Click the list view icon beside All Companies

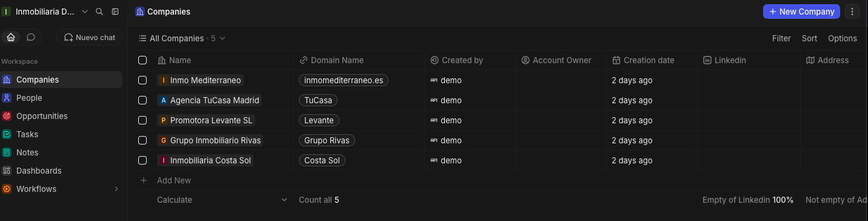click(x=142, y=38)
